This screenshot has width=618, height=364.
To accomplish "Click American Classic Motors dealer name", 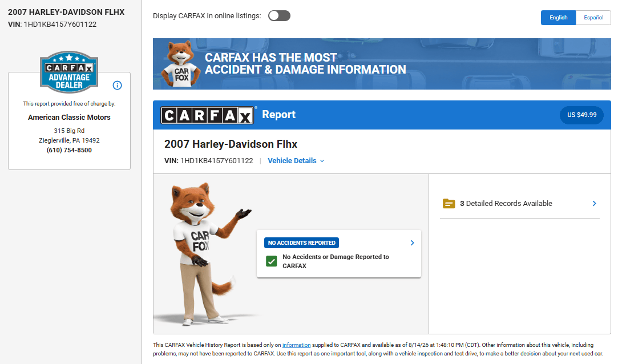I will click(69, 118).
